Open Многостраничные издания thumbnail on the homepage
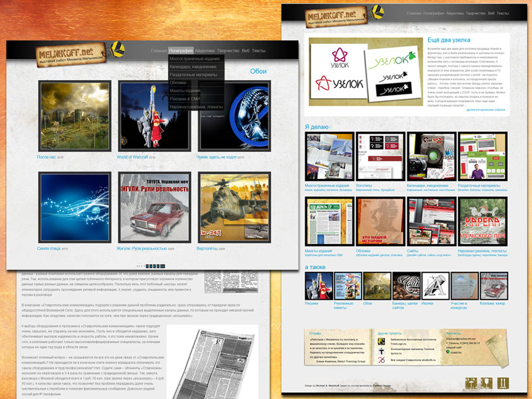Viewport: 532px width, 399px height. point(329,156)
